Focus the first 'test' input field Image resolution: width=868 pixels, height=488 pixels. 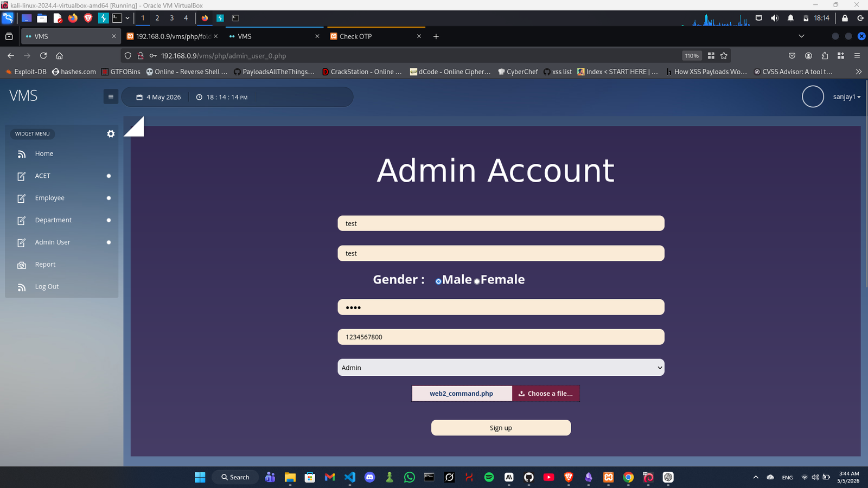click(501, 223)
